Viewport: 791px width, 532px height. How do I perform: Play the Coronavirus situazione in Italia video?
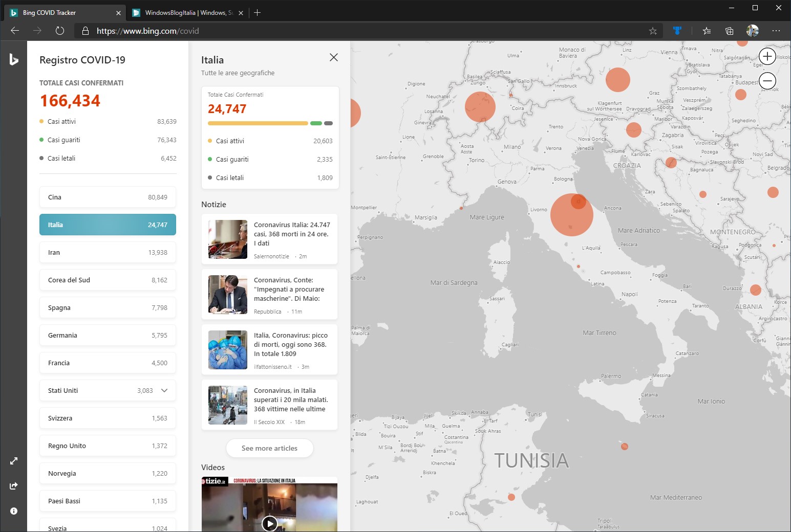(269, 523)
